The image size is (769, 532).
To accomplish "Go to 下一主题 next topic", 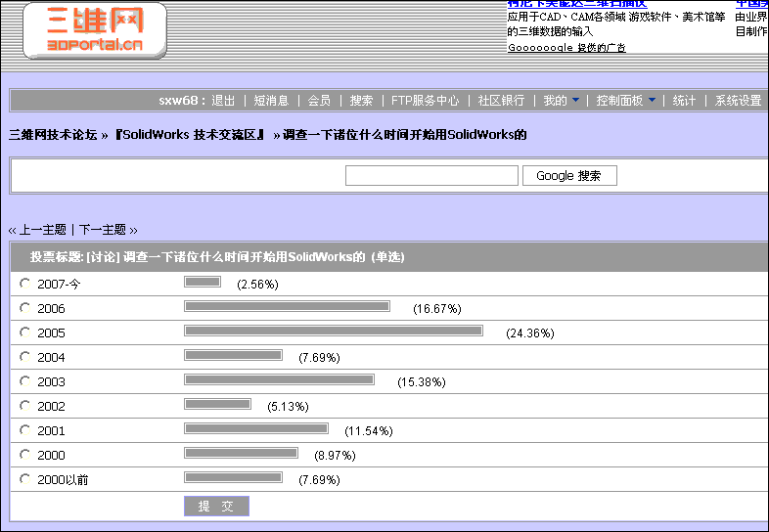I will [x=103, y=230].
